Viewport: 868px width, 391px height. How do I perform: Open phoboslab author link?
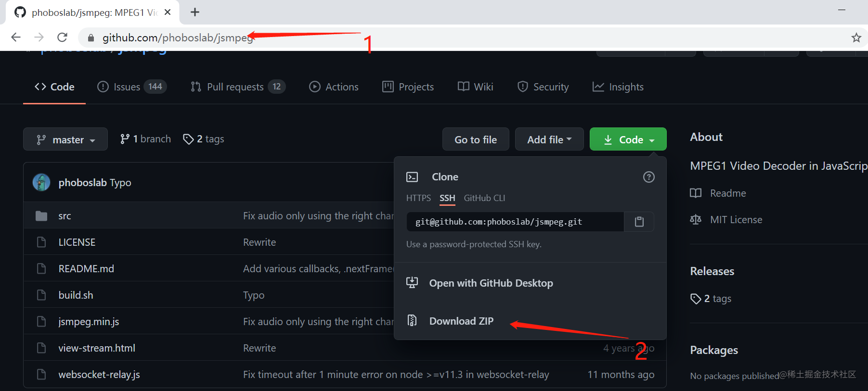click(x=82, y=183)
